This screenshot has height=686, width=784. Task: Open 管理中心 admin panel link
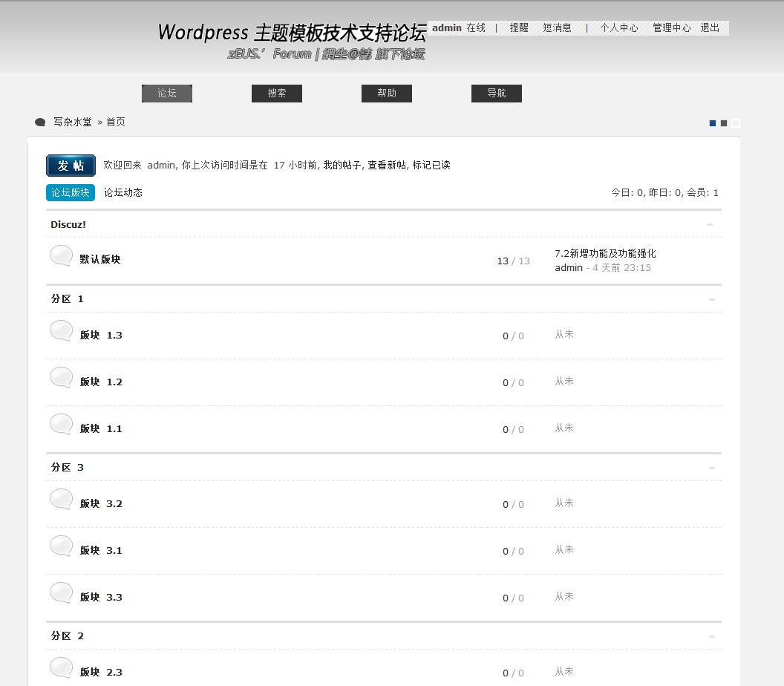point(671,28)
